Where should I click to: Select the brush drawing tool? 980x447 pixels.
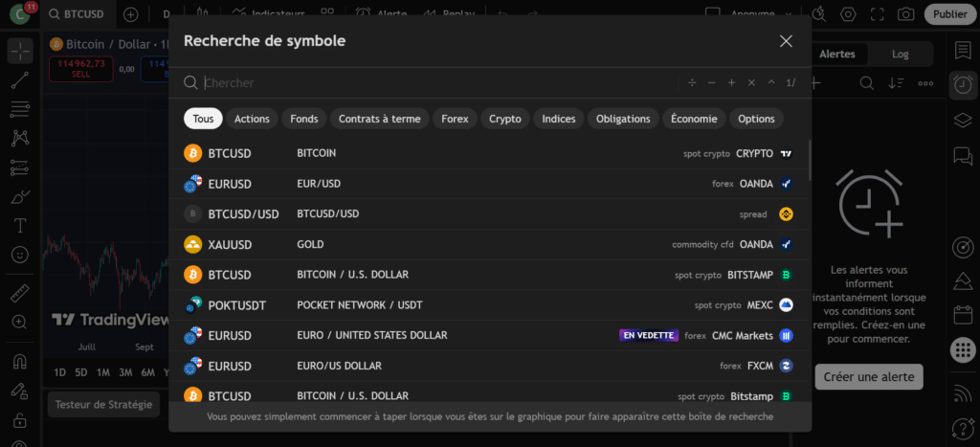click(20, 196)
